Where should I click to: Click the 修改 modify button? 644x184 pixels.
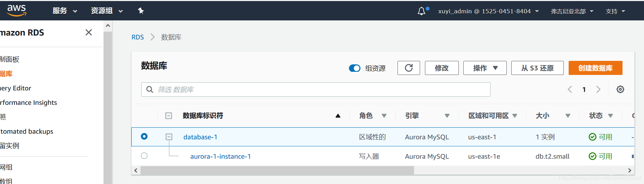coord(442,68)
